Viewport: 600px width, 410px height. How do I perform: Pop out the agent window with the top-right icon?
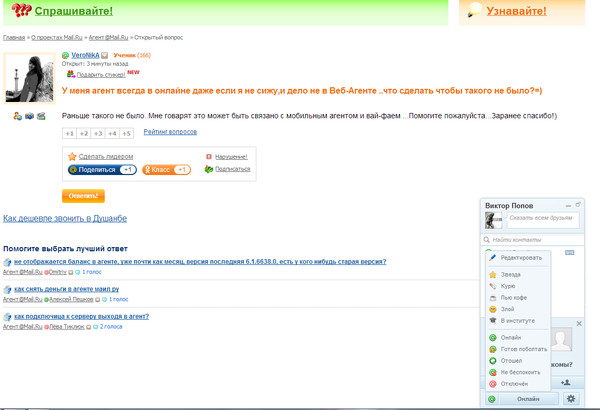tap(578, 205)
